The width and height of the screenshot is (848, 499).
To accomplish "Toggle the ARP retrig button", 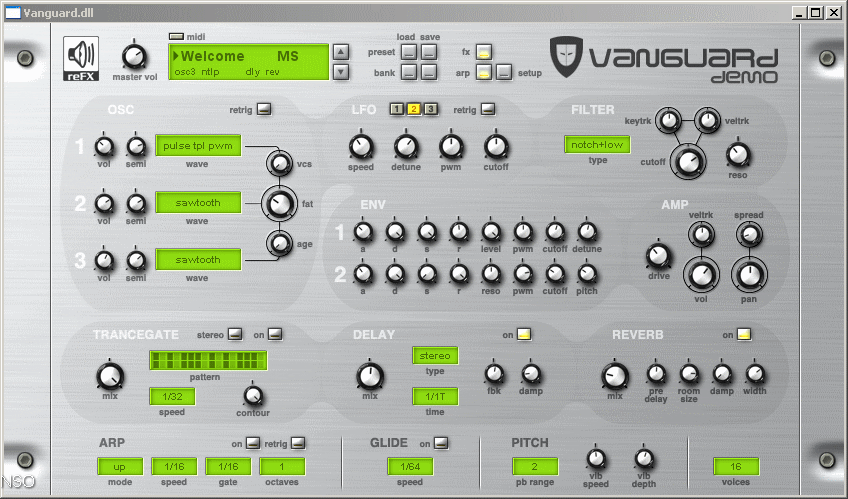I will pos(298,443).
